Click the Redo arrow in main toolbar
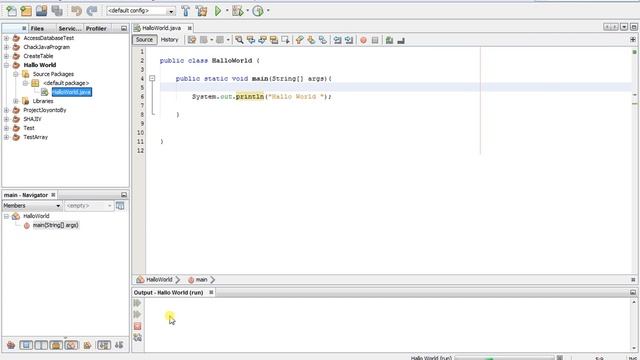Image resolution: width=640 pixels, height=360 pixels. 92,11
